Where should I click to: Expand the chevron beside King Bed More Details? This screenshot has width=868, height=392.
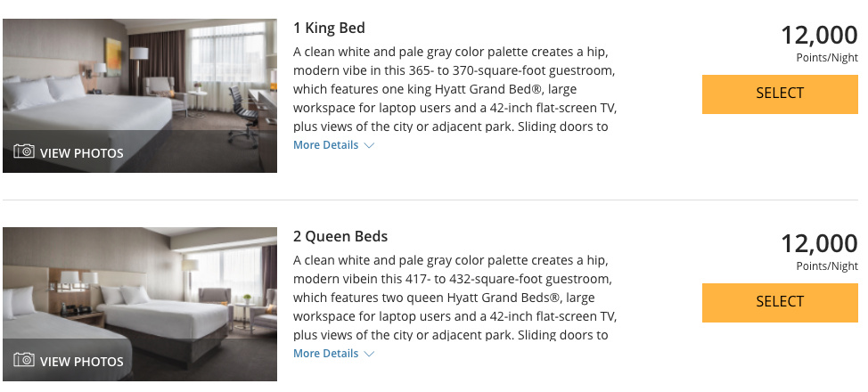pyautogui.click(x=369, y=146)
